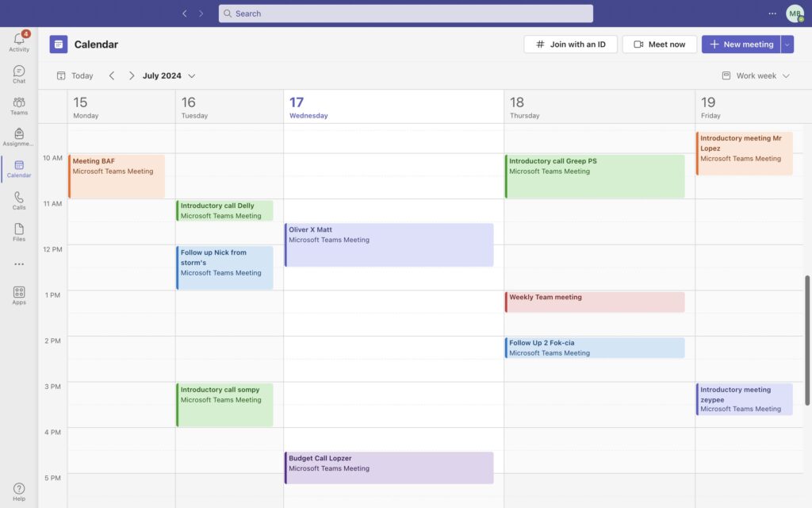Viewport: 812px width, 508px height.
Task: Open the Calls phone icon
Action: pyautogui.click(x=19, y=201)
